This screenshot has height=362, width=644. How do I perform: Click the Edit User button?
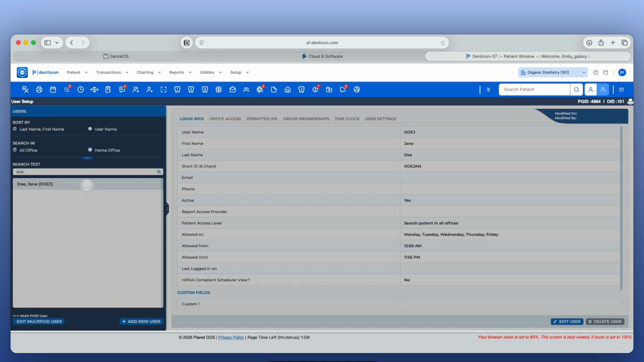[x=567, y=322]
